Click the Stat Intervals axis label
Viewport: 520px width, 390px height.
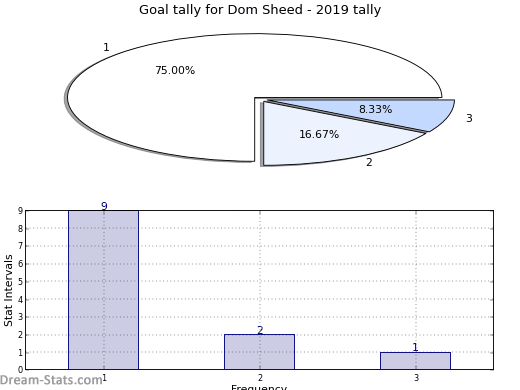(x=8, y=291)
